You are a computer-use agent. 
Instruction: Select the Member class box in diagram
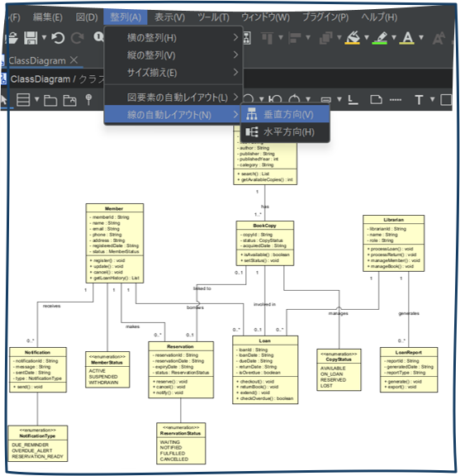tap(115, 243)
